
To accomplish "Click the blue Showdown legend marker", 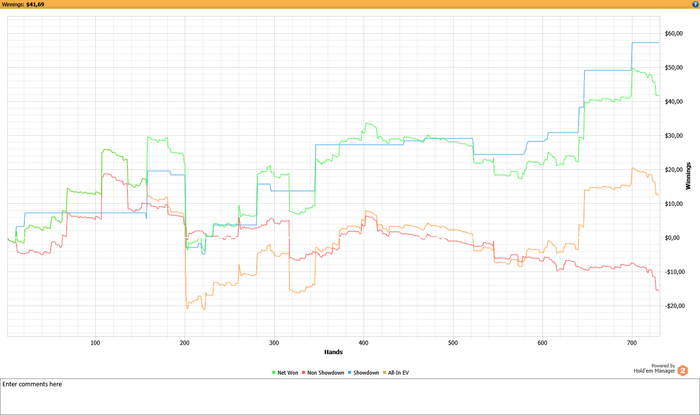I will [x=353, y=371].
